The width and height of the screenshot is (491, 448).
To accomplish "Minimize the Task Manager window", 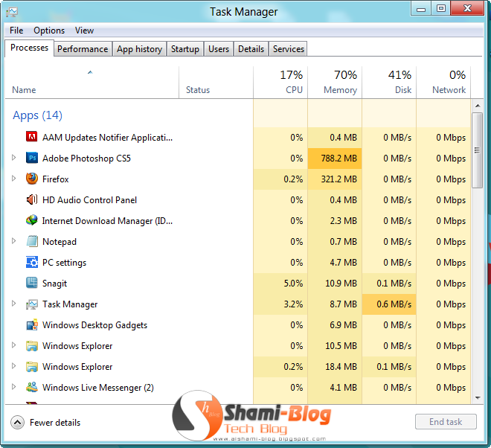I will 421,8.
